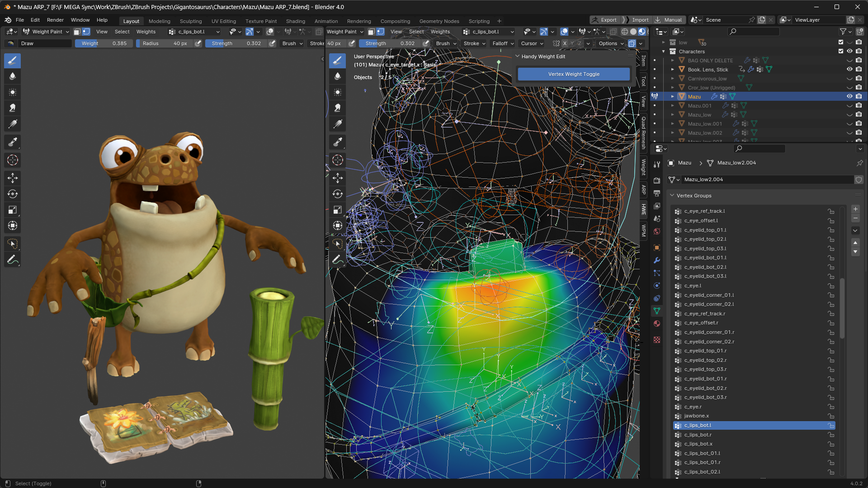Toggle lock on c_lips_bot.l vertex group

(831, 425)
